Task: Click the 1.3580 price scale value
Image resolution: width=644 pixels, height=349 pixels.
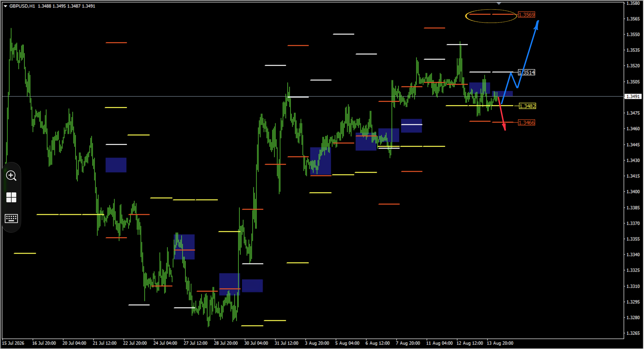Action: click(633, 3)
